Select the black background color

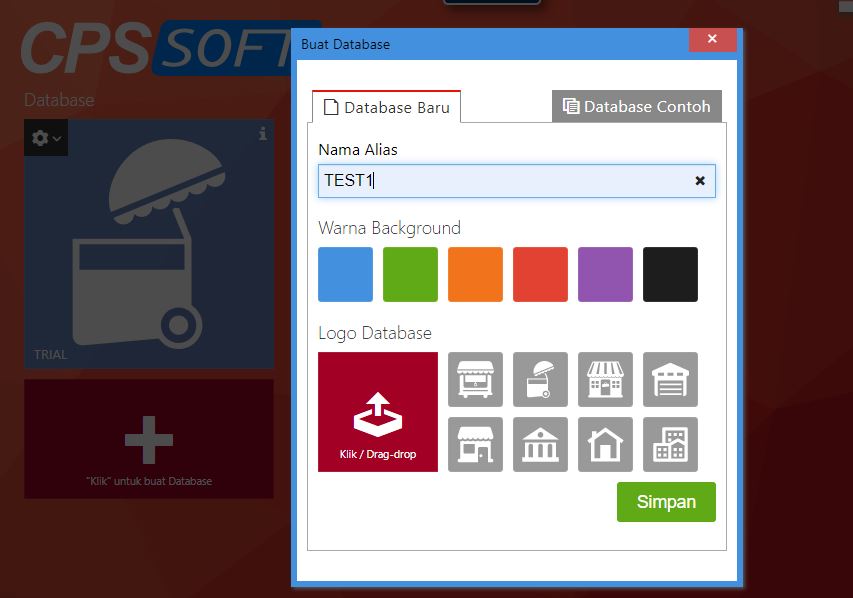coord(670,274)
